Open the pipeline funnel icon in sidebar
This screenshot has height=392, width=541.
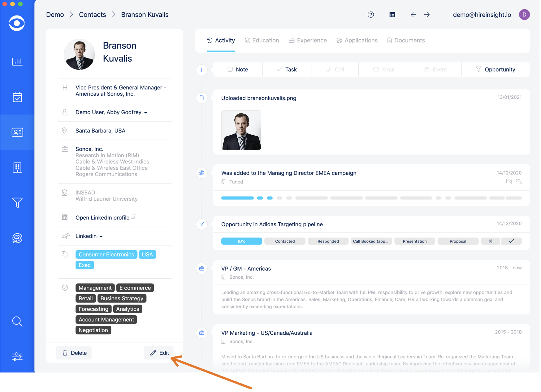coord(17,203)
